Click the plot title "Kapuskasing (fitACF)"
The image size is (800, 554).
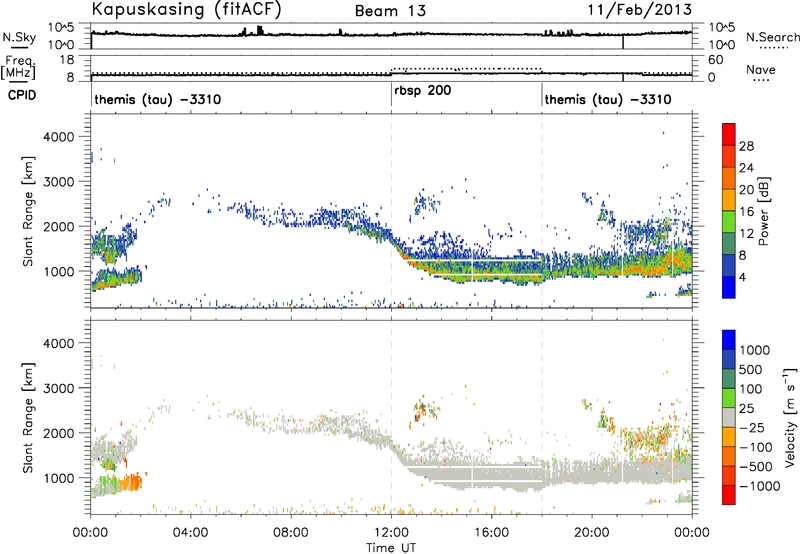pyautogui.click(x=186, y=9)
